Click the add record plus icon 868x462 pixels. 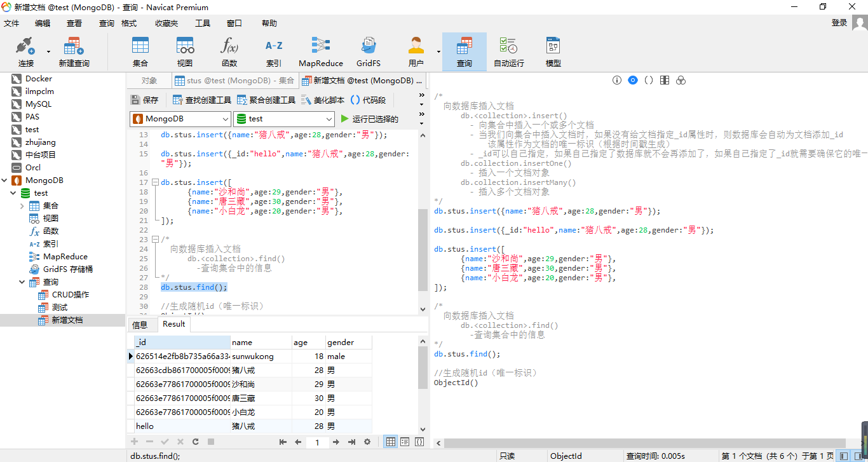[x=134, y=442]
